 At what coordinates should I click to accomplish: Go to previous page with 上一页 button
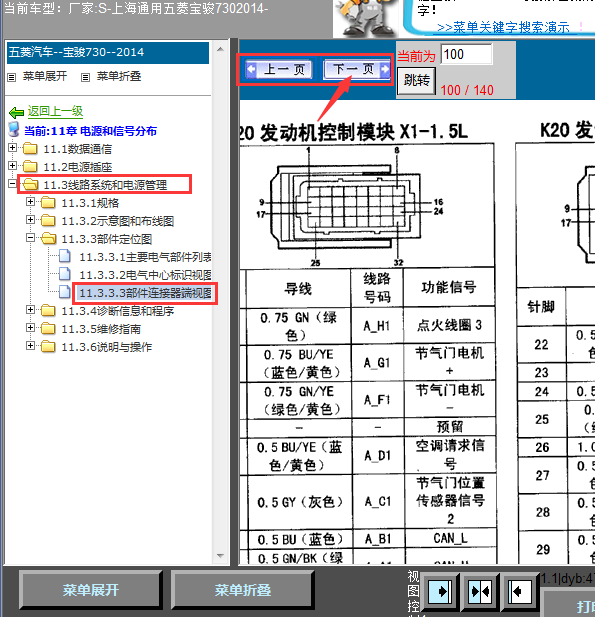279,70
